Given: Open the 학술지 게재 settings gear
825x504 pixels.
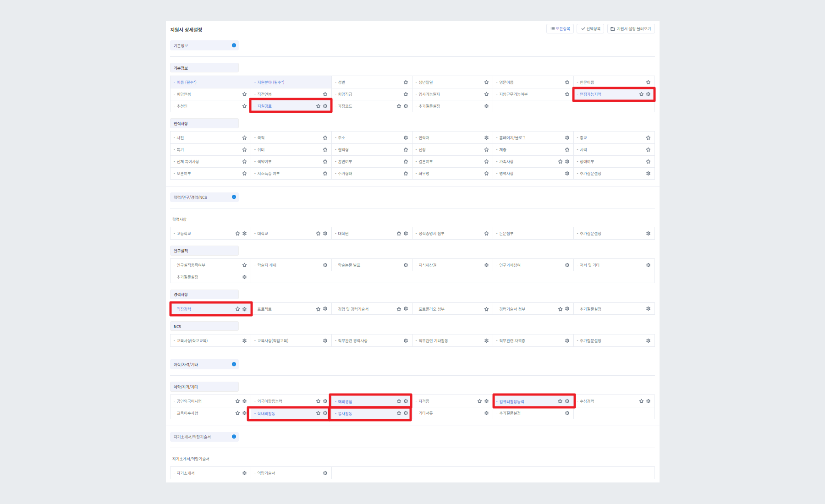Looking at the screenshot, I should (325, 265).
